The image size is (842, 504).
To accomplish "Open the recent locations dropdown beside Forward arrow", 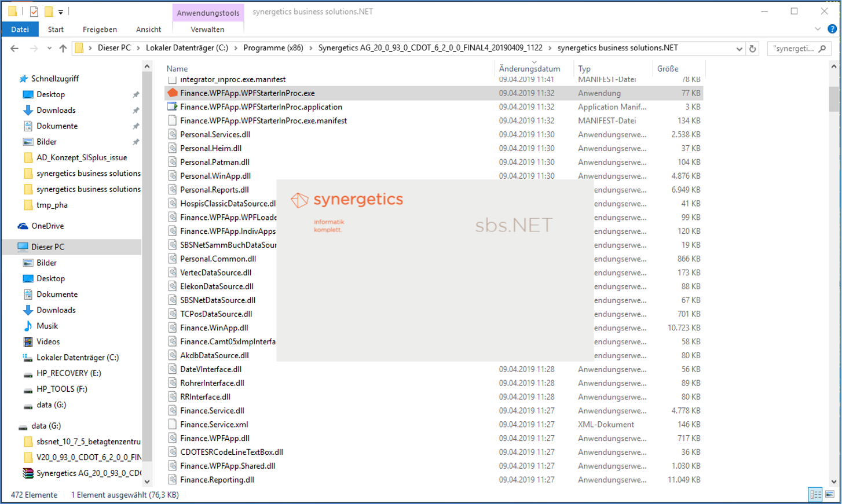I will pos(49,49).
